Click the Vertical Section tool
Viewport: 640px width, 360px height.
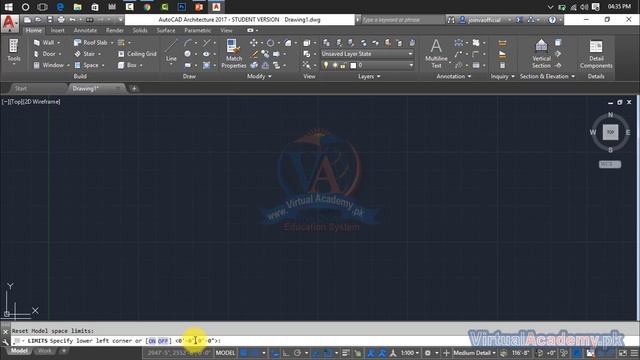[x=541, y=53]
